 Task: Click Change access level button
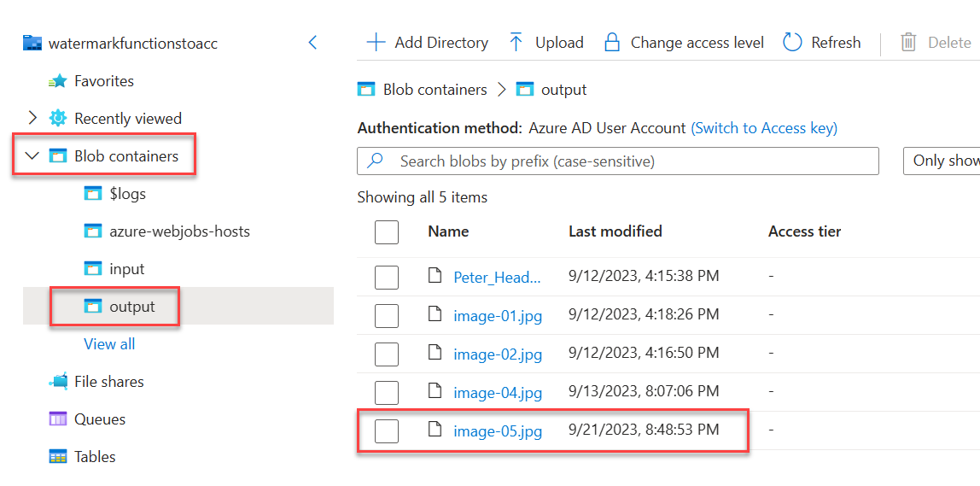685,43
